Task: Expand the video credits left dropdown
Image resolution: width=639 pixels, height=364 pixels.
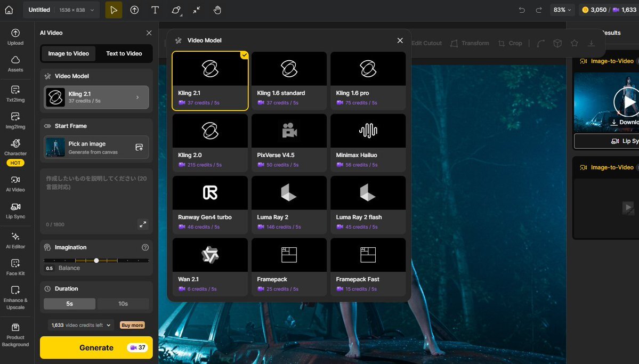Action: click(x=80, y=325)
